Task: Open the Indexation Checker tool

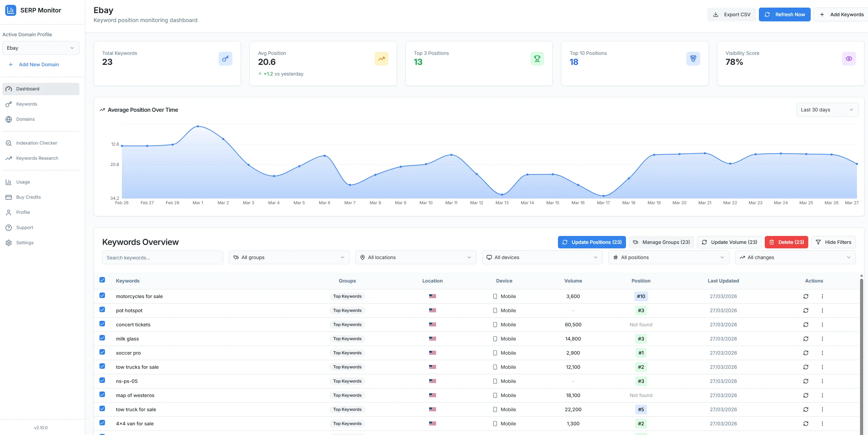Action: point(36,142)
